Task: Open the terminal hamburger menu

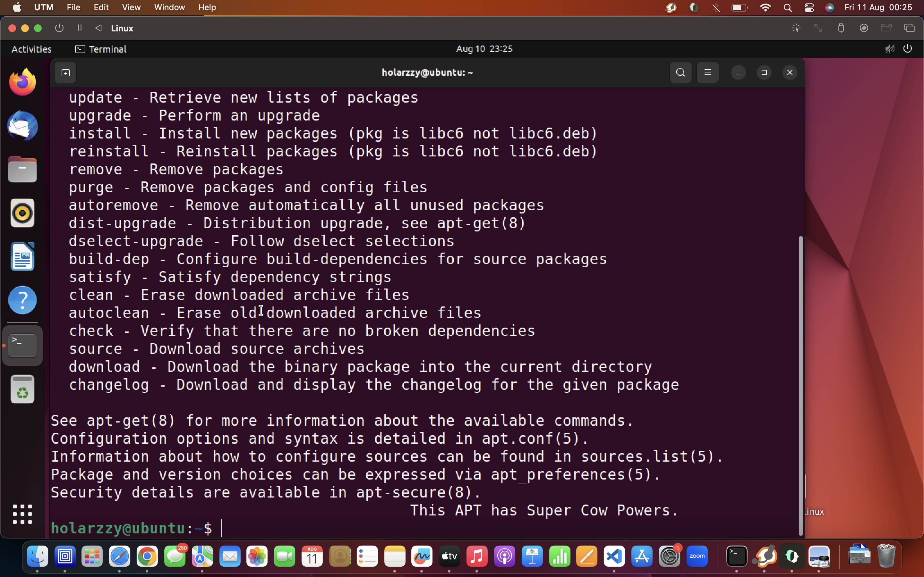Action: (x=708, y=72)
